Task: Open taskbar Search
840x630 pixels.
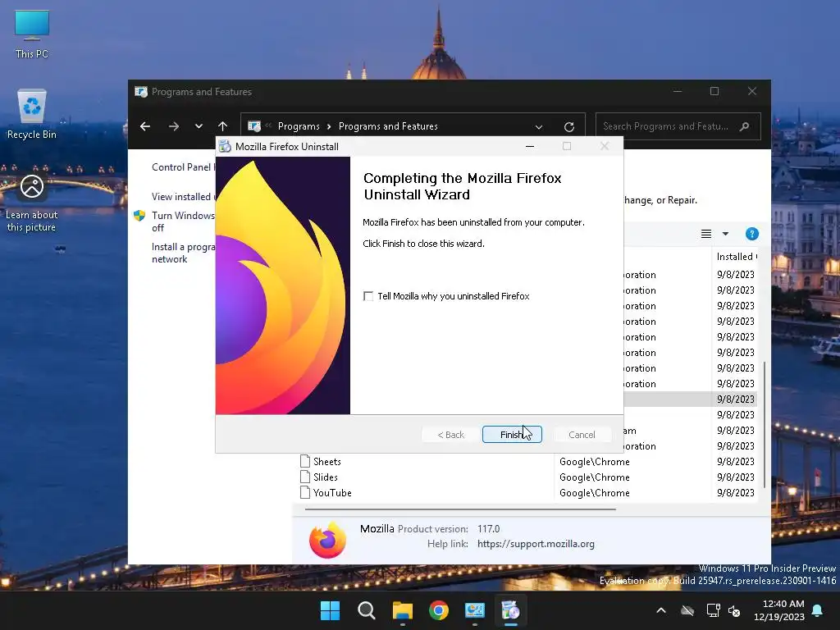Action: (367, 610)
